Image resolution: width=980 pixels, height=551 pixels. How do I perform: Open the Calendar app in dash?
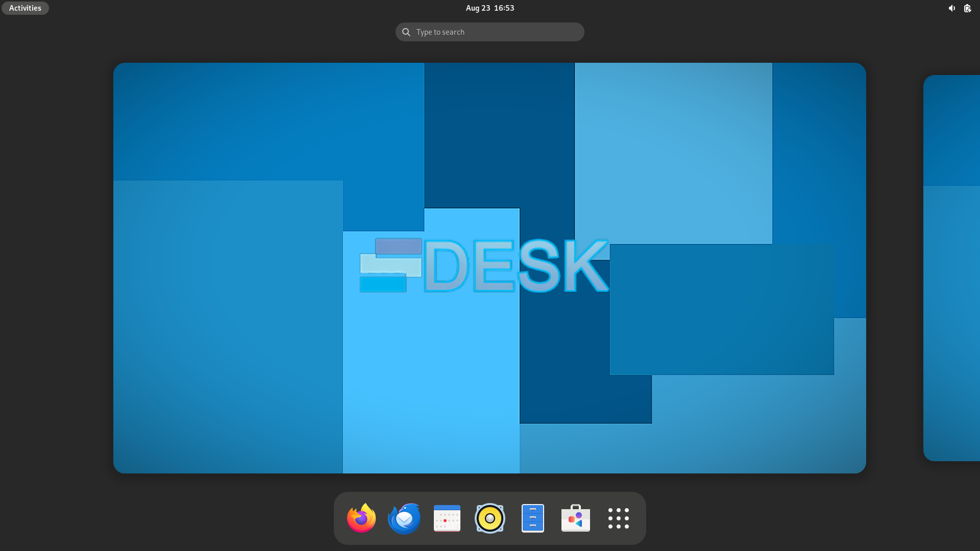447,518
